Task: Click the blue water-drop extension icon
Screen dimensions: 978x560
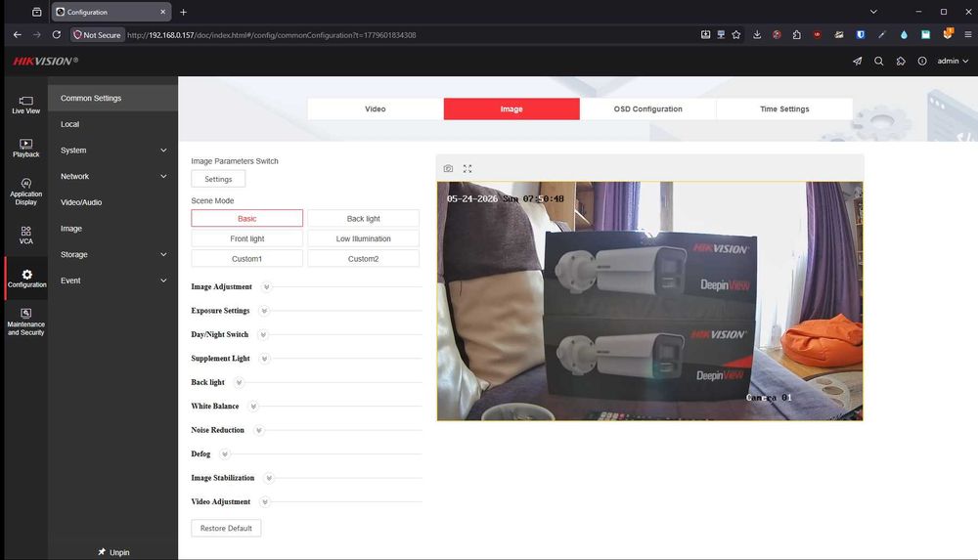Action: [904, 35]
